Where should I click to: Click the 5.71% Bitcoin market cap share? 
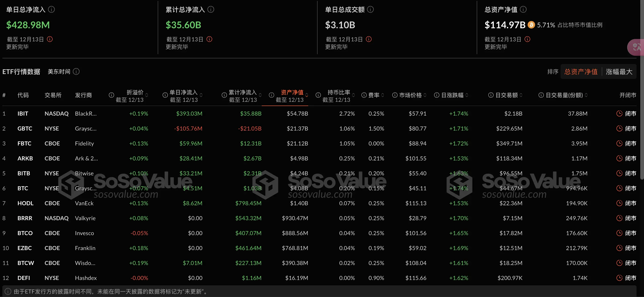(546, 25)
